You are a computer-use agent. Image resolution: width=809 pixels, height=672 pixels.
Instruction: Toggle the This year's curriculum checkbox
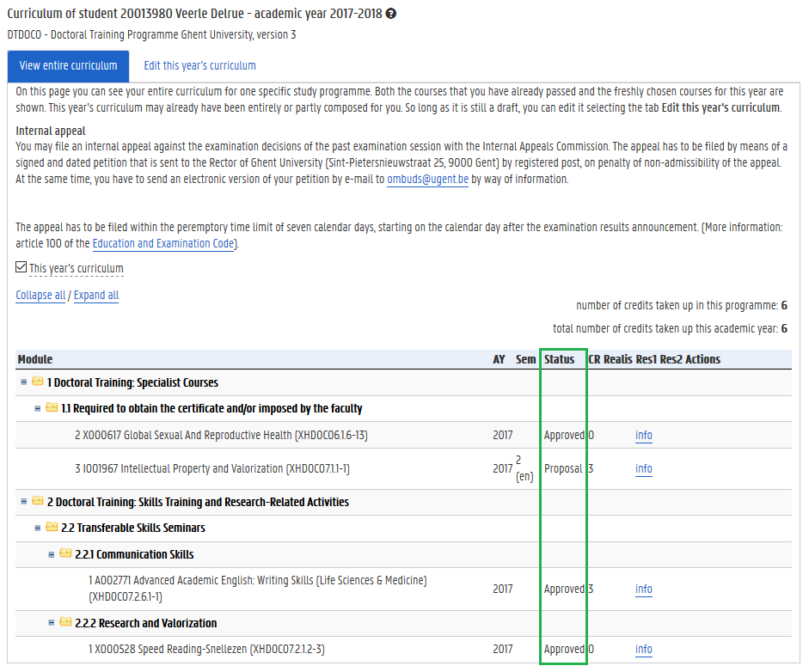(x=21, y=268)
